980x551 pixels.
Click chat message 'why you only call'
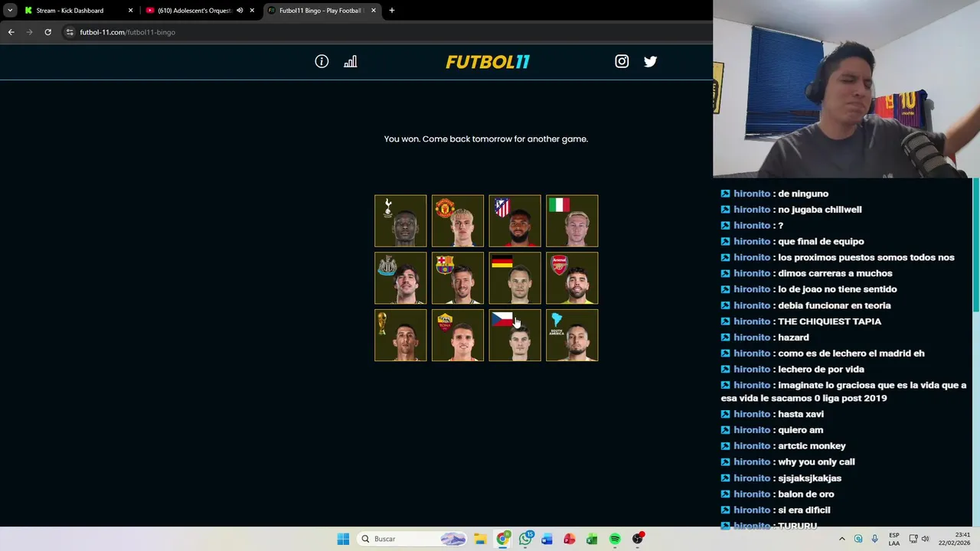click(x=816, y=462)
